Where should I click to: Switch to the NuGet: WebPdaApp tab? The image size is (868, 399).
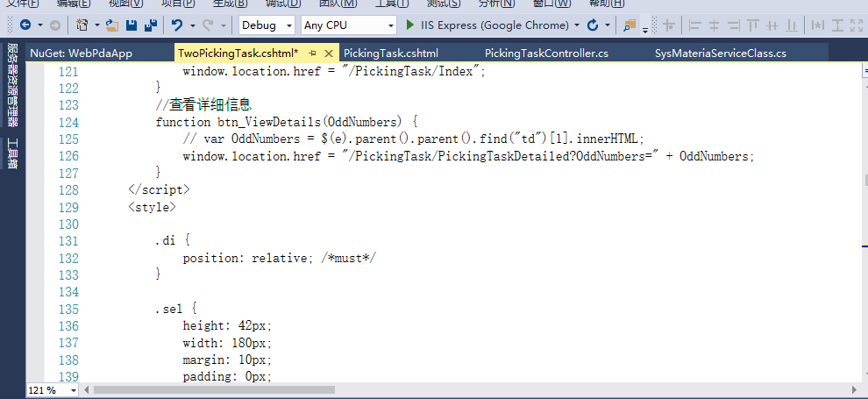click(82, 53)
